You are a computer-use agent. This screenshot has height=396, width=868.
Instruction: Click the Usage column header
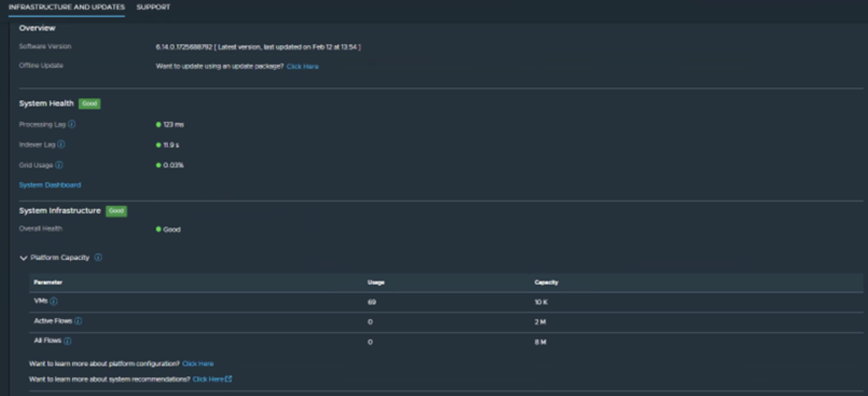(376, 283)
